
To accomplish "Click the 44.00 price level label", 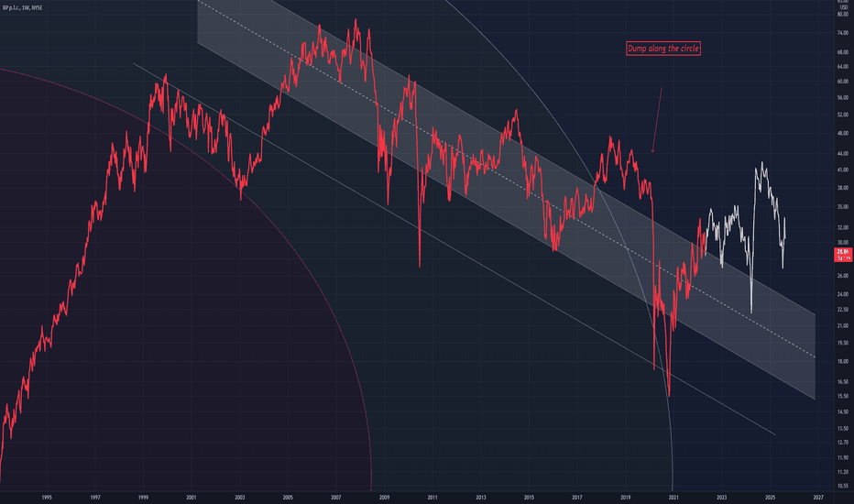I will click(x=843, y=154).
